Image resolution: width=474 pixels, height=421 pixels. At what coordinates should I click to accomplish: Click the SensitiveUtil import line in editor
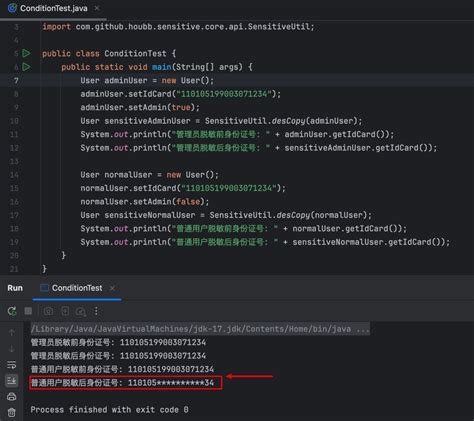tap(178, 27)
